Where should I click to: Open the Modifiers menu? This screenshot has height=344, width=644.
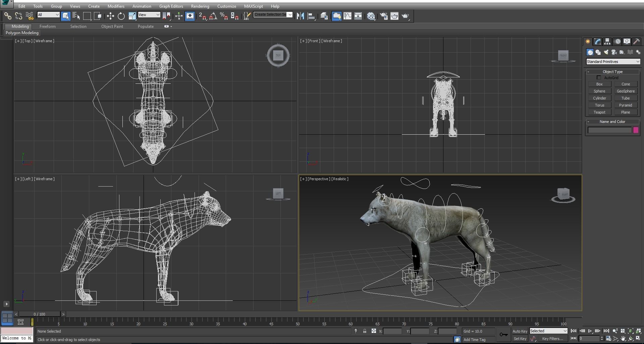[116, 6]
